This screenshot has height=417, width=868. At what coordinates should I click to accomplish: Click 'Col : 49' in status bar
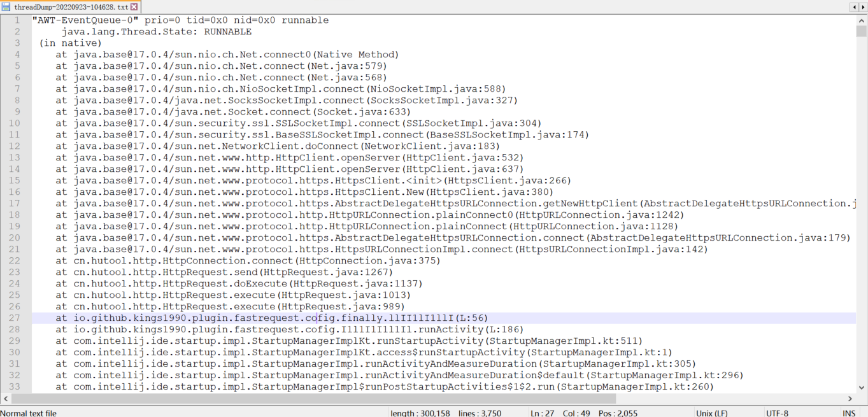576,413
